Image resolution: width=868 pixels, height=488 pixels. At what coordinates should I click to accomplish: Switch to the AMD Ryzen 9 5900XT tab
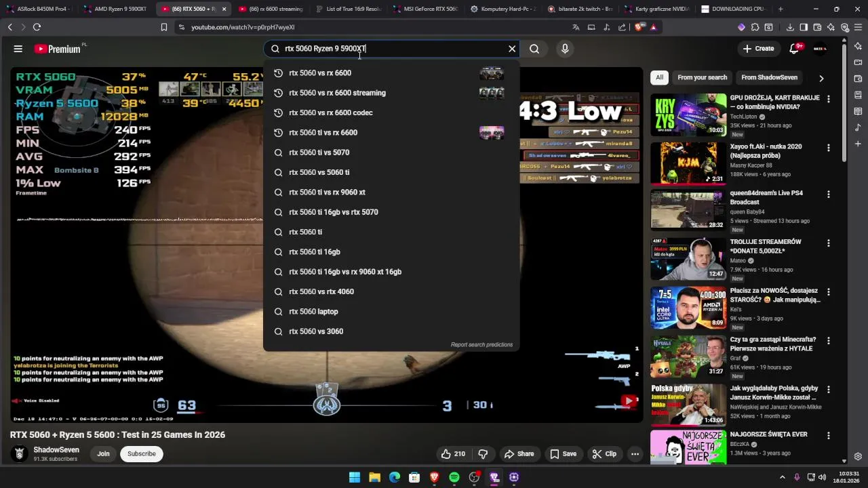coord(115,9)
